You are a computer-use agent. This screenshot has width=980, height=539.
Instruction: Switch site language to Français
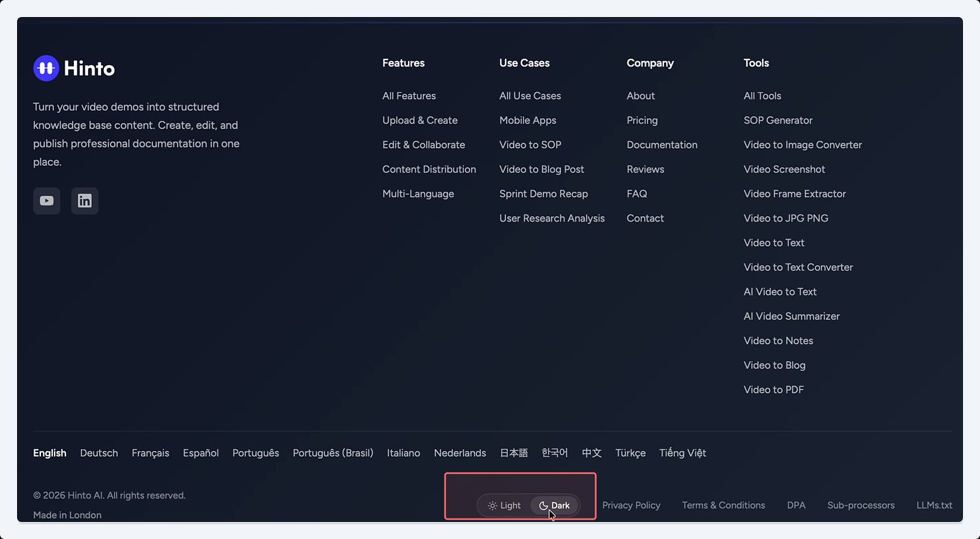151,453
